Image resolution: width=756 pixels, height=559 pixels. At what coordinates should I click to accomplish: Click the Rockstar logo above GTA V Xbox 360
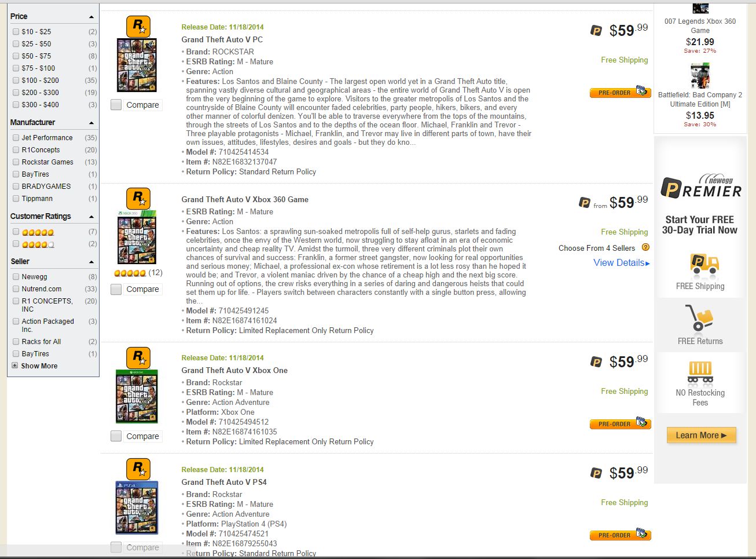pos(138,199)
